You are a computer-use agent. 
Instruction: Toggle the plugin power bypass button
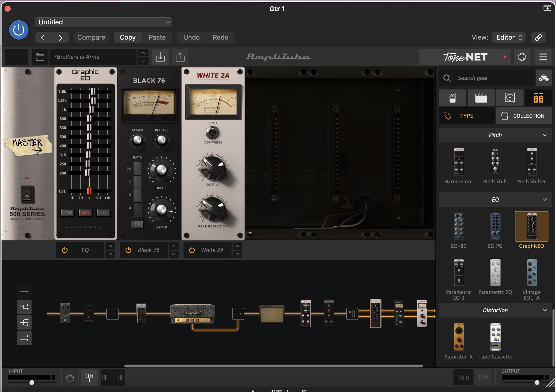19,30
